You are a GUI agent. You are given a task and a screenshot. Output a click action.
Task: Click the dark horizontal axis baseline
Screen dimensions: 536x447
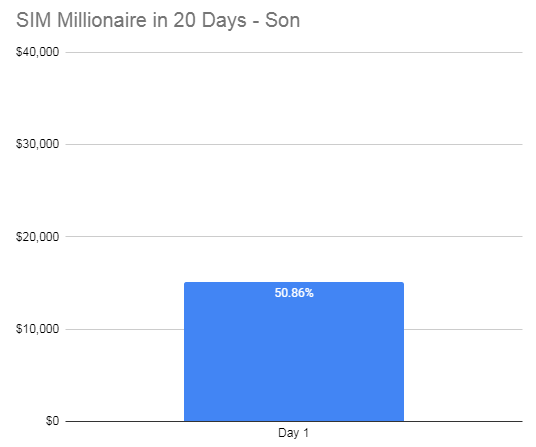tap(294, 421)
